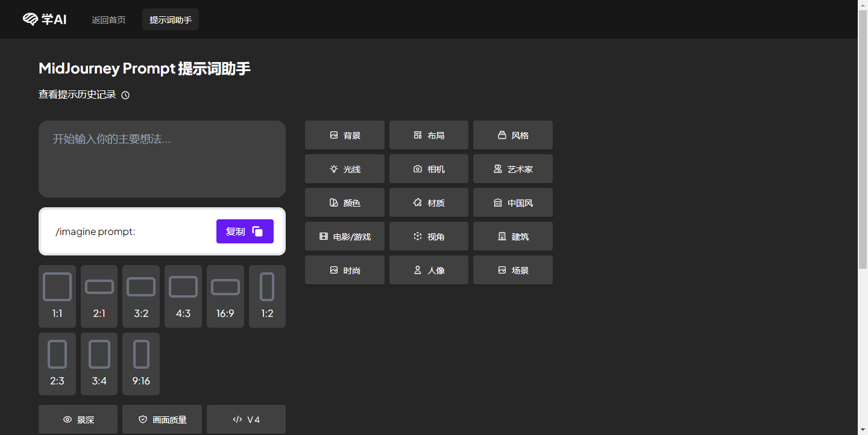Open the 电影/游戏 category
Screen dimensions: 868x435
tap(345, 236)
